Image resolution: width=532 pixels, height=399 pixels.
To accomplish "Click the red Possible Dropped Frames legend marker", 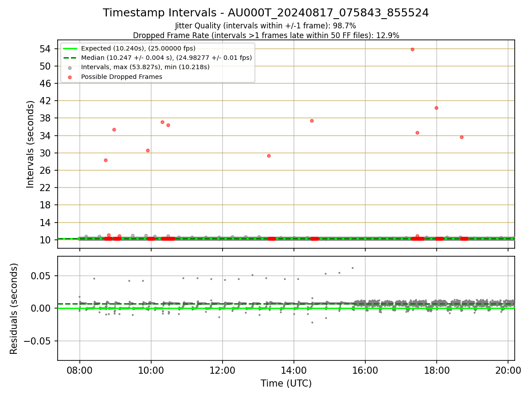I will [70, 77].
